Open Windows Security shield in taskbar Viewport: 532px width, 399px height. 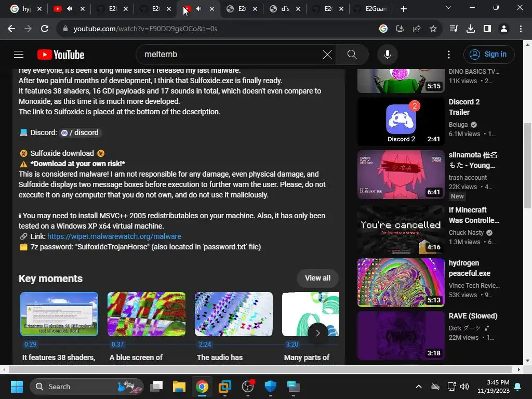(x=270, y=387)
